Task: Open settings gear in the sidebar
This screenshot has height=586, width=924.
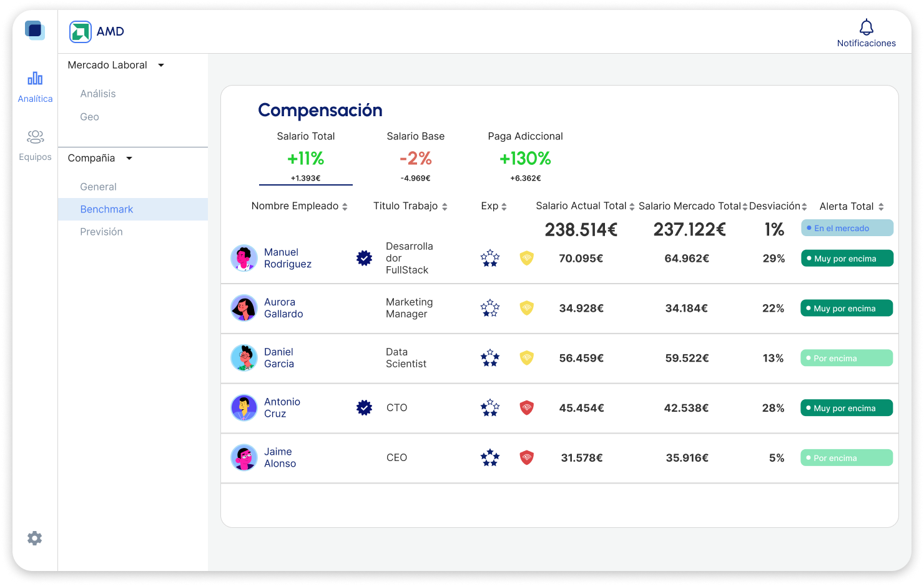Action: tap(35, 538)
